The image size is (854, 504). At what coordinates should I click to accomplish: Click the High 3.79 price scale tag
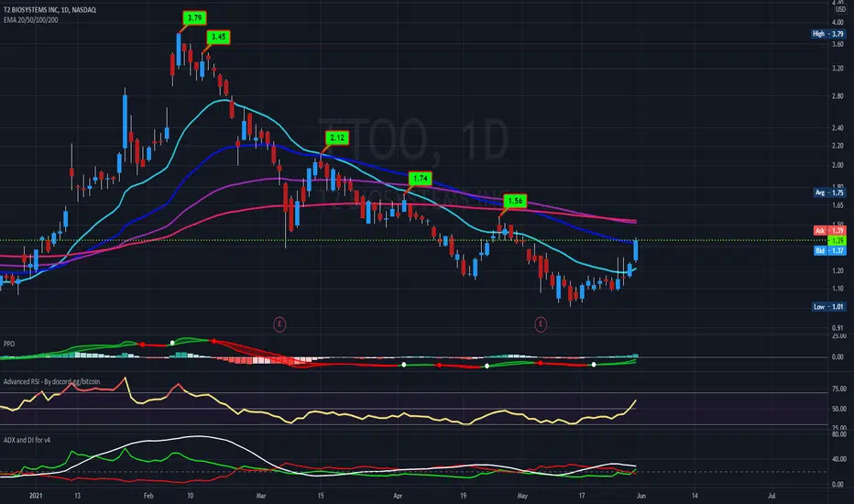coord(827,34)
